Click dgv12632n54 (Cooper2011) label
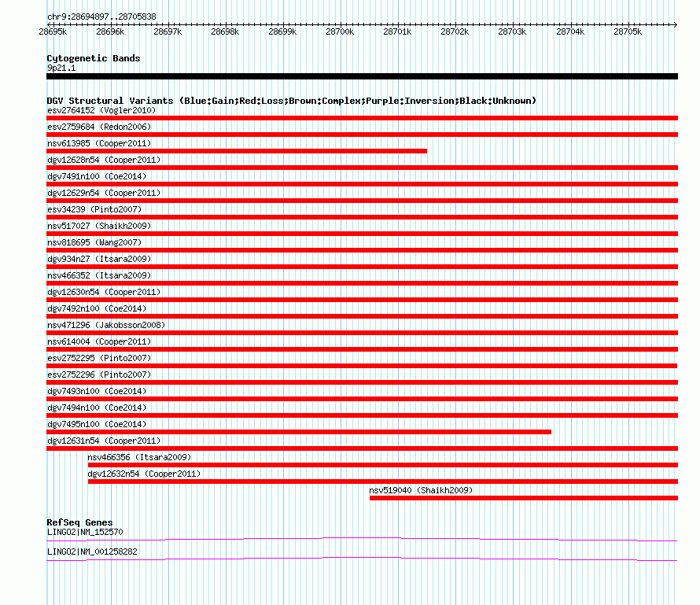This screenshot has width=700, height=605. pos(144,474)
